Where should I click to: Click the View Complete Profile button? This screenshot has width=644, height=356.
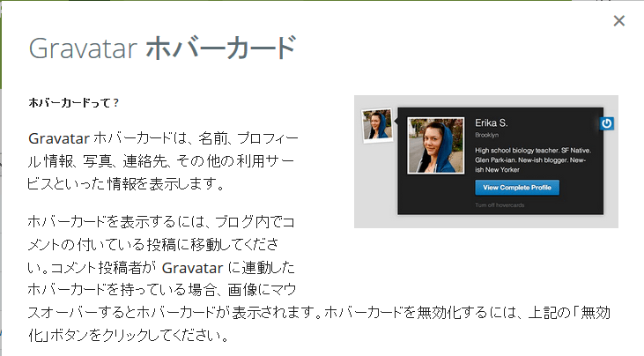click(517, 188)
